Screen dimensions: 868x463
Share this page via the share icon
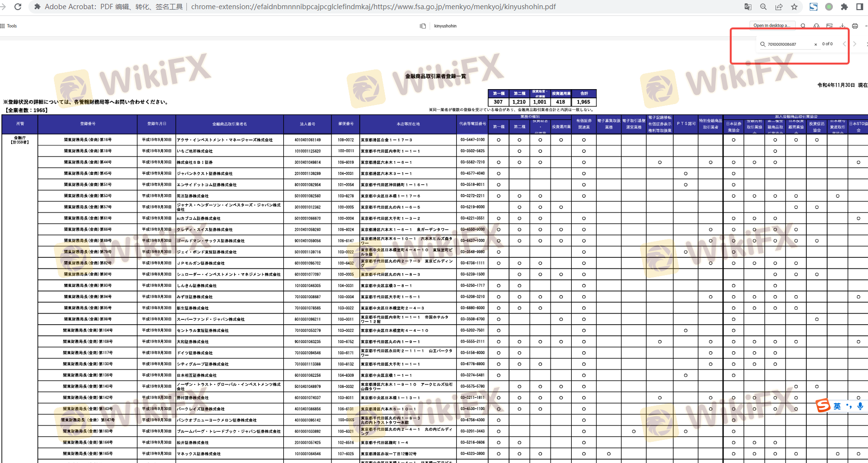click(779, 7)
